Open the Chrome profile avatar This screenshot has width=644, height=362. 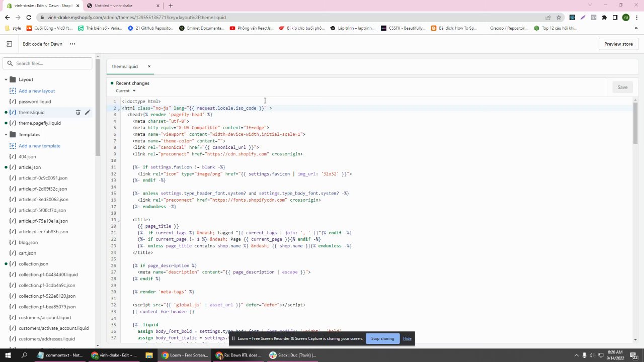[626, 17]
